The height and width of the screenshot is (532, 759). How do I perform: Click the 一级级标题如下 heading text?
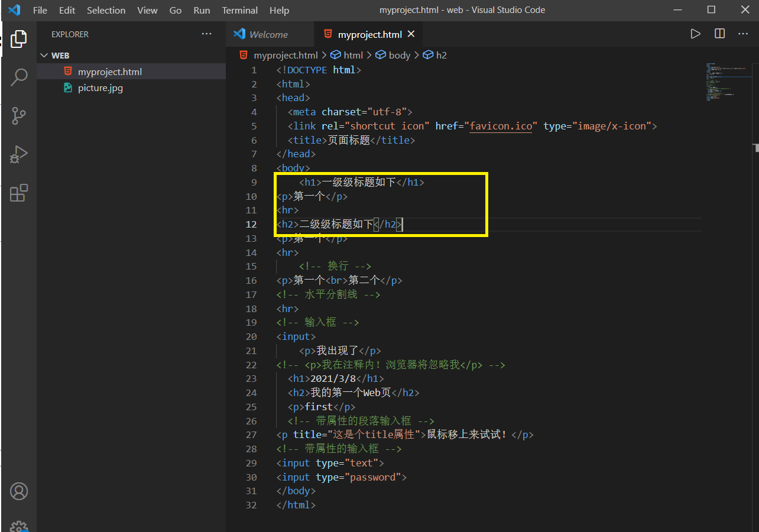(x=359, y=182)
